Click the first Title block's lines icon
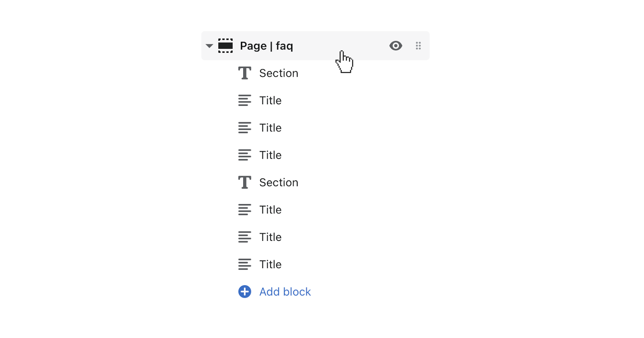The image size is (644, 338). (244, 100)
